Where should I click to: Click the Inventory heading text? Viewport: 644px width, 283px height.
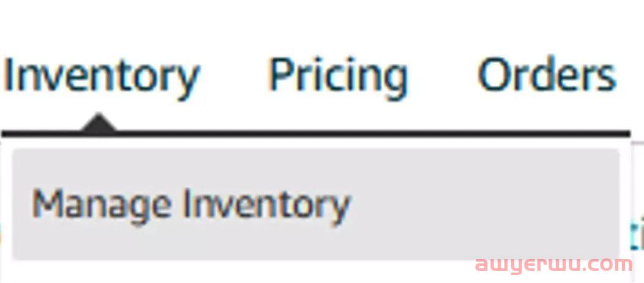click(101, 77)
